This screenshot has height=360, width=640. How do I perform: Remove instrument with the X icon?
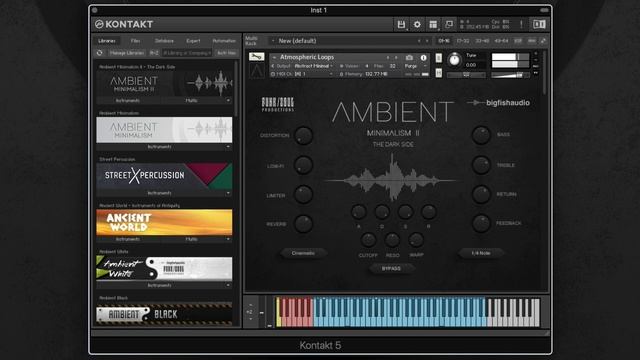(536, 54)
